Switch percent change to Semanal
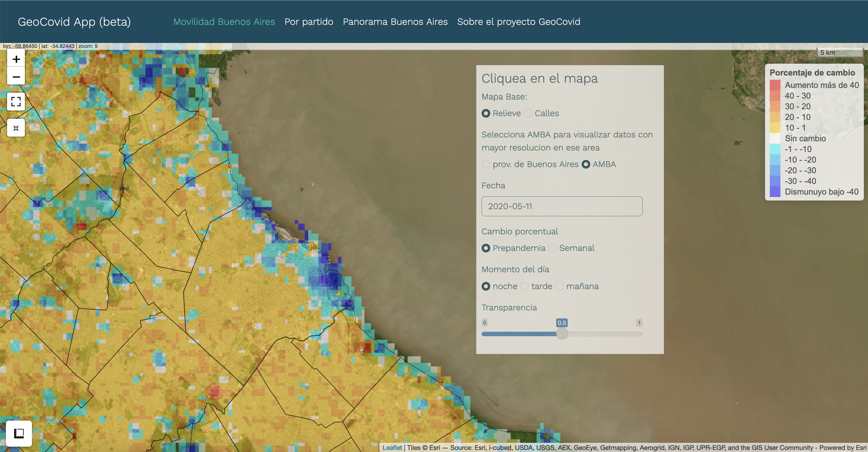Image resolution: width=868 pixels, height=452 pixels. click(552, 248)
